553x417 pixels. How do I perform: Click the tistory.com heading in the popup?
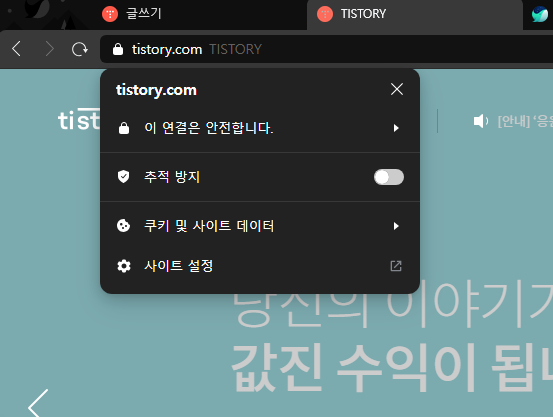click(156, 90)
